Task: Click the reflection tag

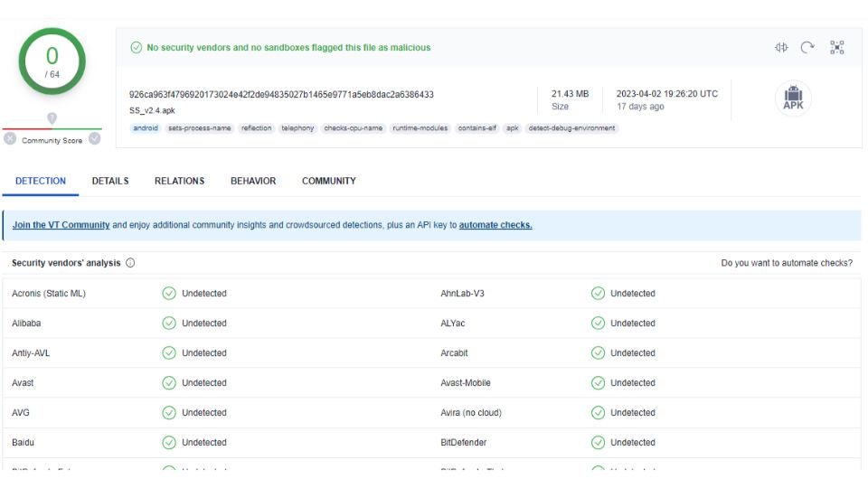Action: [x=256, y=128]
